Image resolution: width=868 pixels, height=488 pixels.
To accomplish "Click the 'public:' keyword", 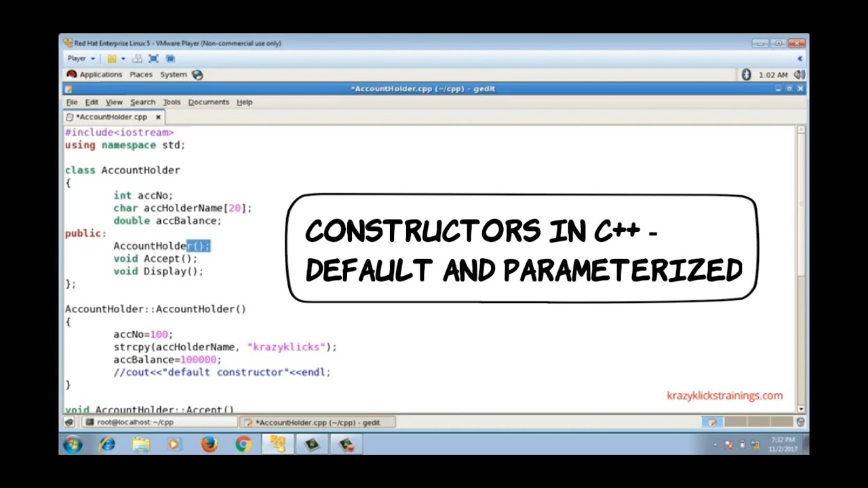I will (85, 234).
